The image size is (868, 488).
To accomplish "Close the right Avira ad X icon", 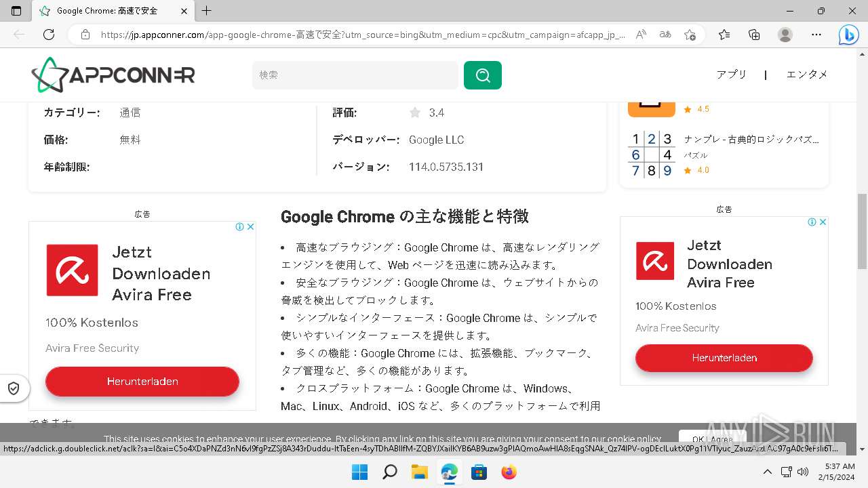I will click(823, 222).
